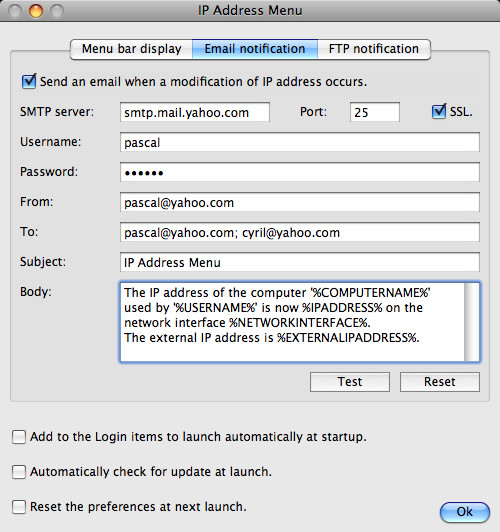The height and width of the screenshot is (532, 500).
Task: Click the Body text area scrollbar
Action: (x=472, y=322)
